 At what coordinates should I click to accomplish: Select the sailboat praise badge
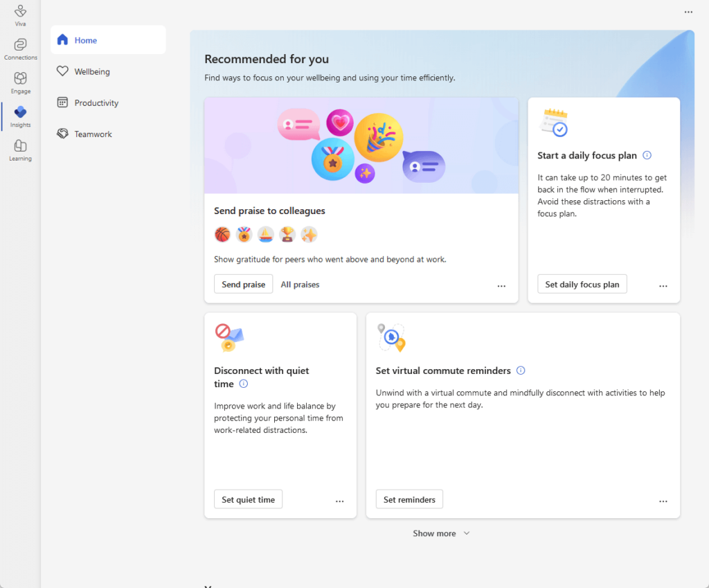266,234
